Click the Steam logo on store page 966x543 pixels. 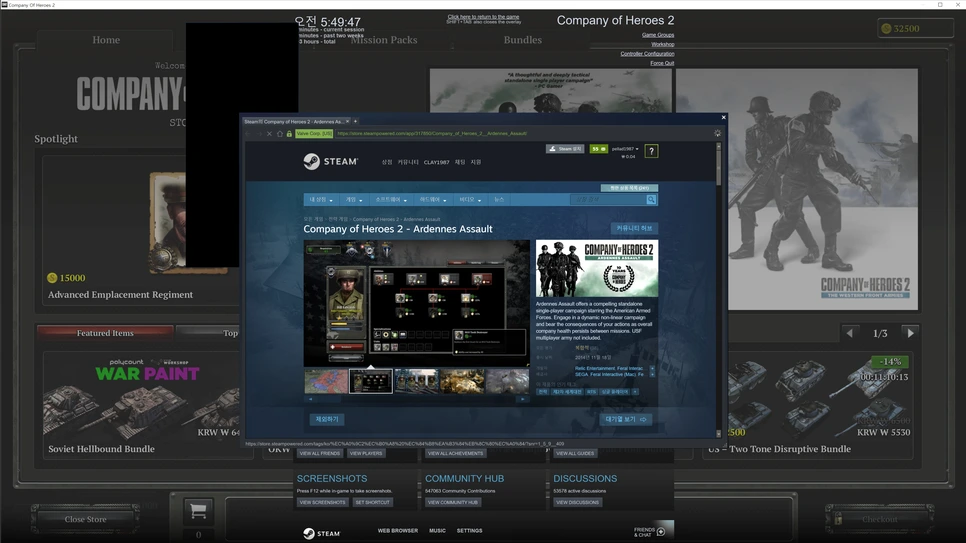point(331,161)
